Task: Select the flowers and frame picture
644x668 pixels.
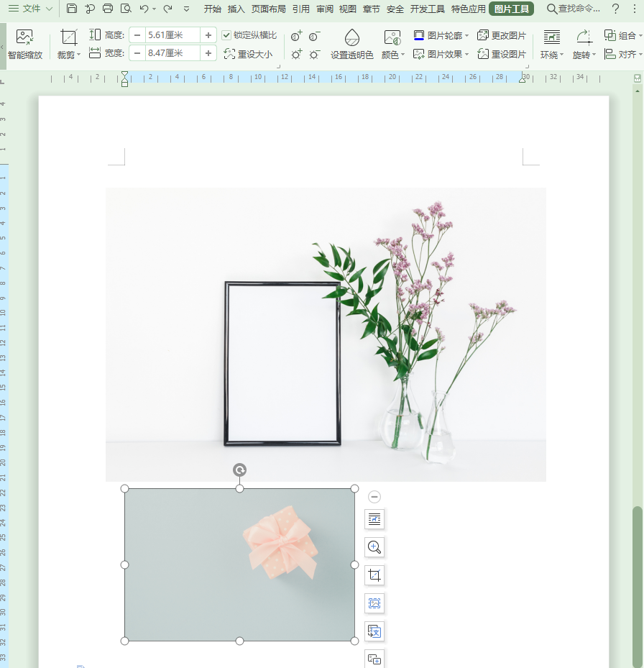Action: (x=326, y=334)
